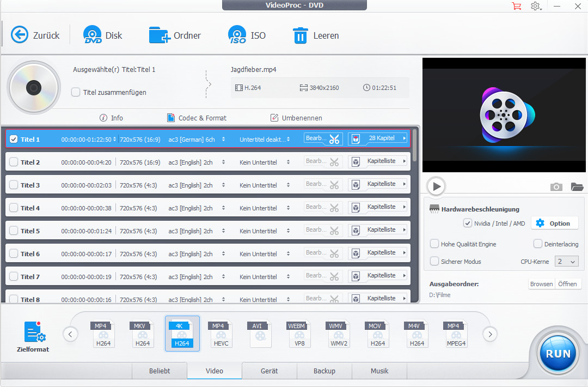Select the MKV H264 format
This screenshot has width=588, height=387.
click(142, 334)
